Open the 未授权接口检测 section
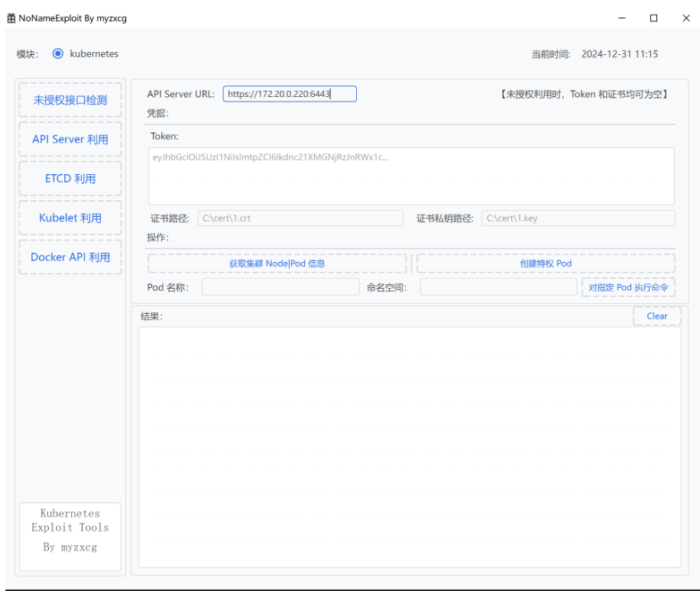 tap(70, 100)
